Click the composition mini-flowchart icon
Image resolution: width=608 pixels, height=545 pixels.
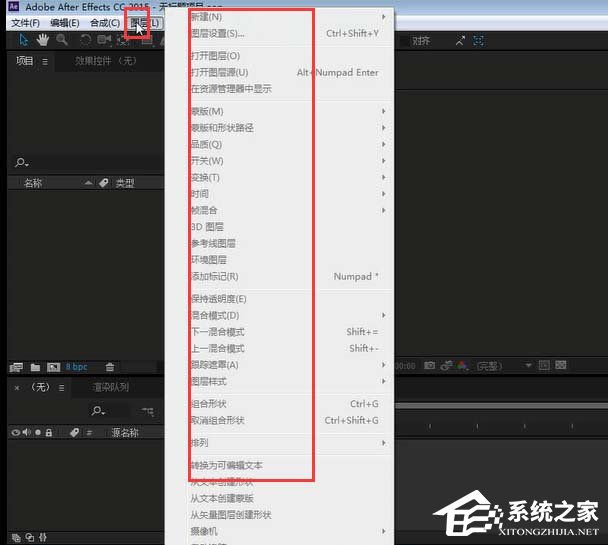point(148,411)
